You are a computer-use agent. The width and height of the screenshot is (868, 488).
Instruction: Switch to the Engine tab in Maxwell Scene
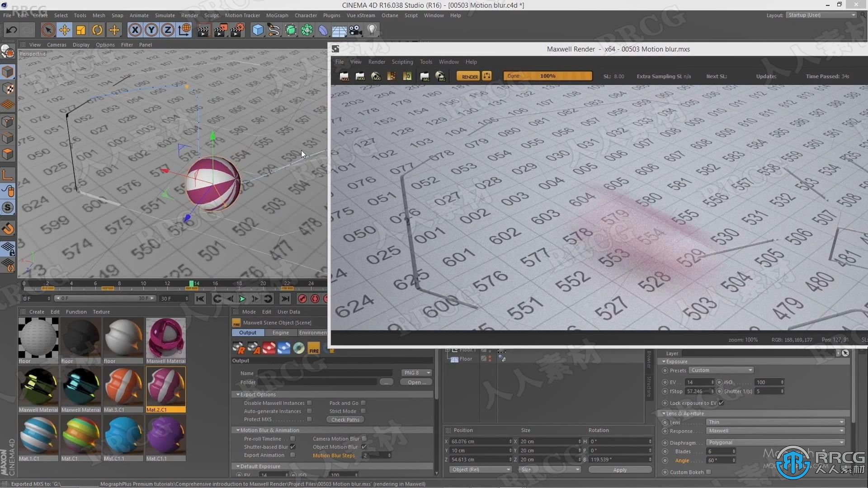[x=281, y=333]
